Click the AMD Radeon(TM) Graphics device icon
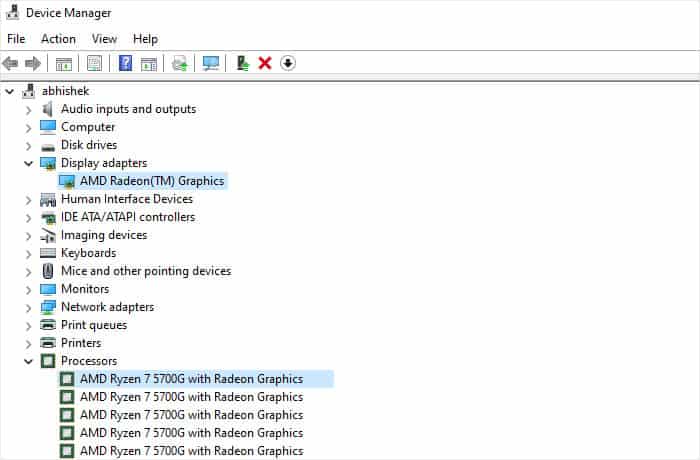 (x=67, y=181)
